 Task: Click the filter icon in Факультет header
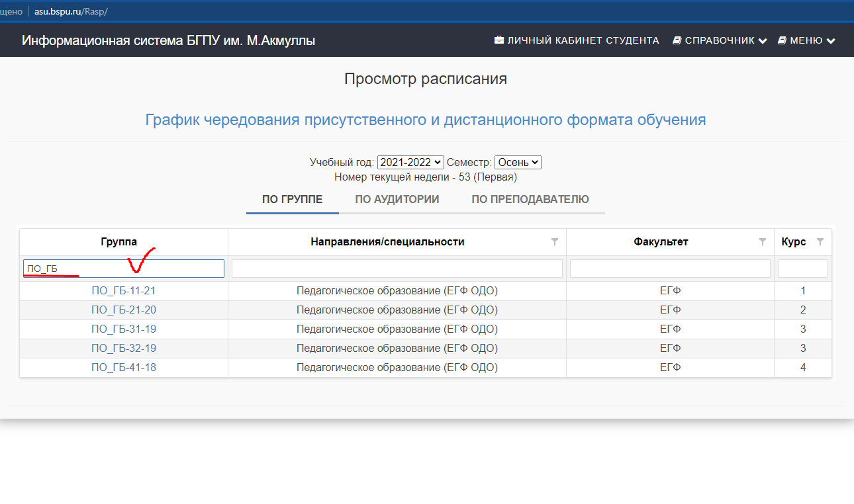(x=763, y=242)
